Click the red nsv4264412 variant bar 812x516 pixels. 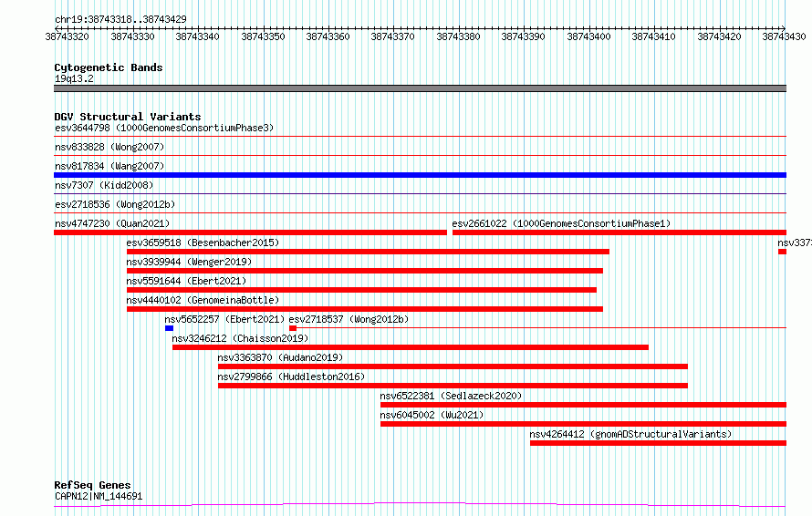[x=658, y=443]
